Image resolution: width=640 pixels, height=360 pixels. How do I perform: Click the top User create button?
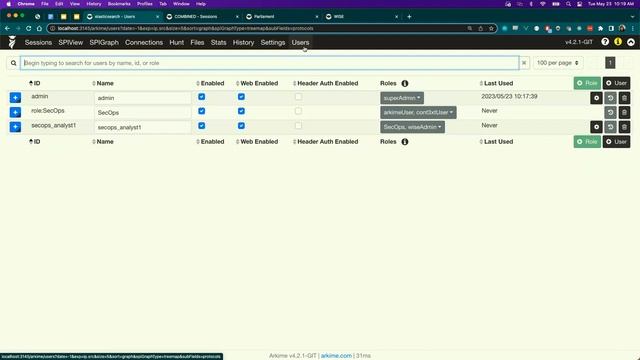point(616,83)
